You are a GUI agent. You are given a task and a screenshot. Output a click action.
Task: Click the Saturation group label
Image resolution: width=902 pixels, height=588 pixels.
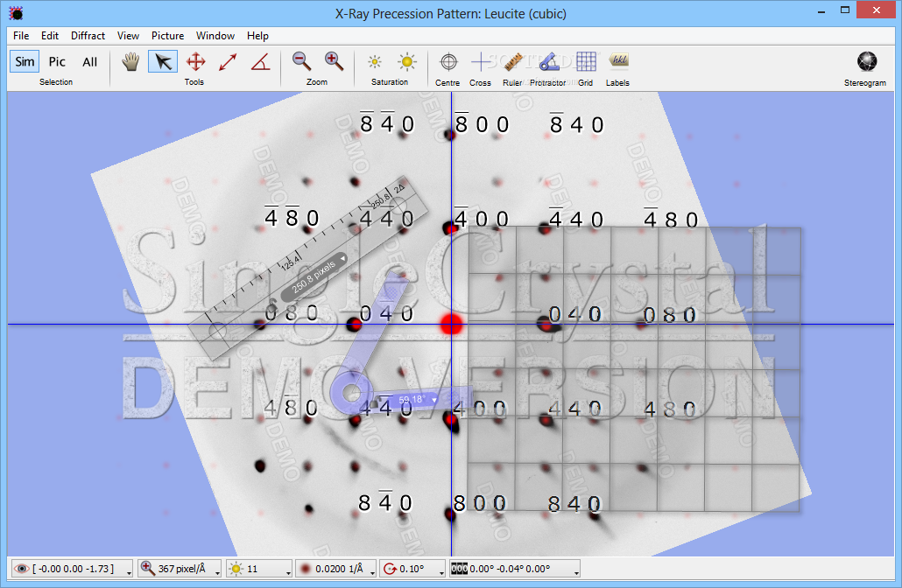[x=390, y=82]
